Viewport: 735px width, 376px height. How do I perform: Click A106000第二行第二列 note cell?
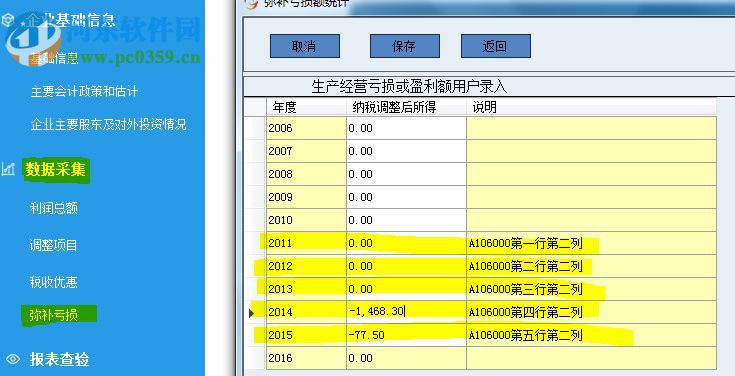[x=591, y=266]
